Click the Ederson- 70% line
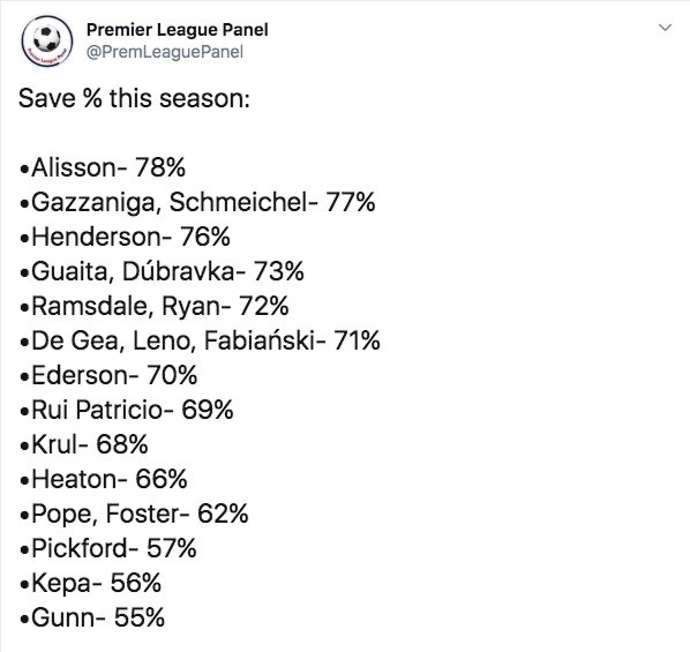Screen dimensions: 690x652 pyautogui.click(x=109, y=375)
